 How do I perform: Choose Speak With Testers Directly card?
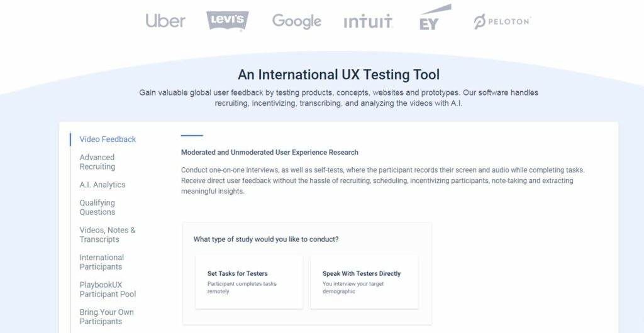(364, 282)
